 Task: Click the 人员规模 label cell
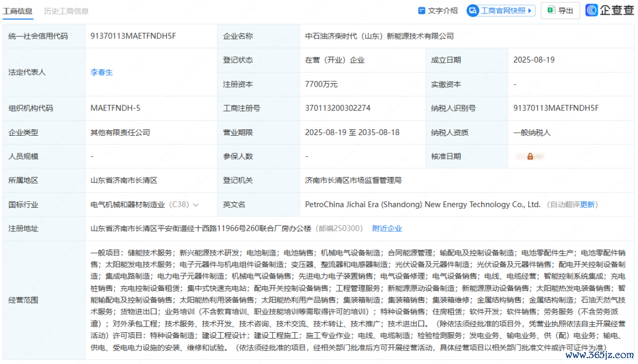(x=44, y=156)
